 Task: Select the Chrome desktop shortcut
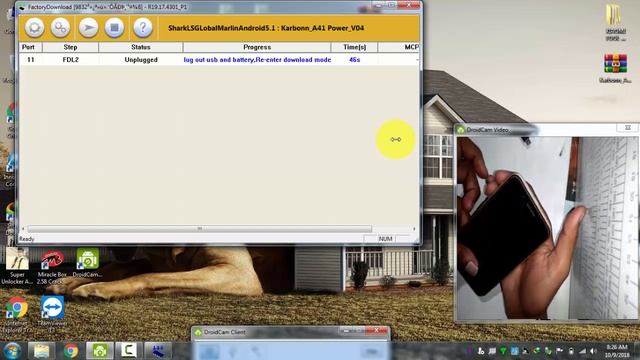(x=16, y=314)
